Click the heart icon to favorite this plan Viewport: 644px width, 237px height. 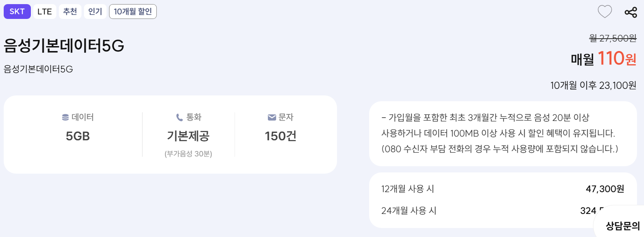[x=605, y=12]
